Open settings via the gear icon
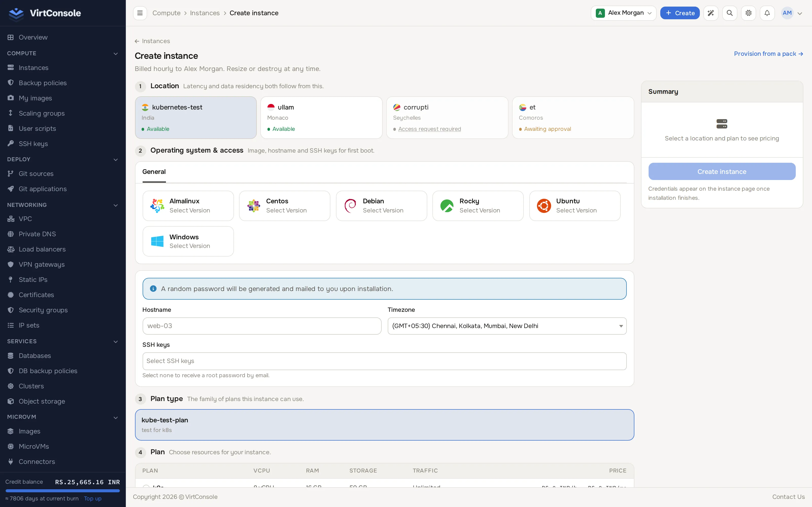812x507 pixels. tap(748, 13)
